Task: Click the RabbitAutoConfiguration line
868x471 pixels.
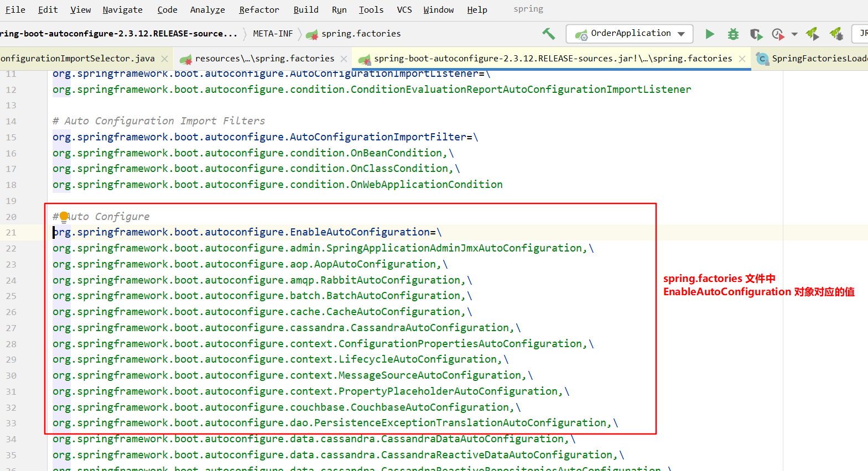Action: point(262,280)
